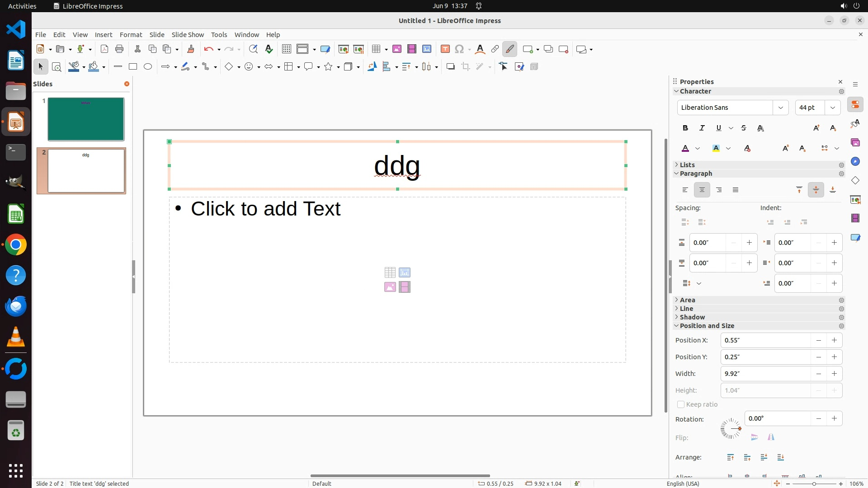The height and width of the screenshot is (488, 868).
Task: Select the Rectangle drawing tool
Action: click(133, 66)
